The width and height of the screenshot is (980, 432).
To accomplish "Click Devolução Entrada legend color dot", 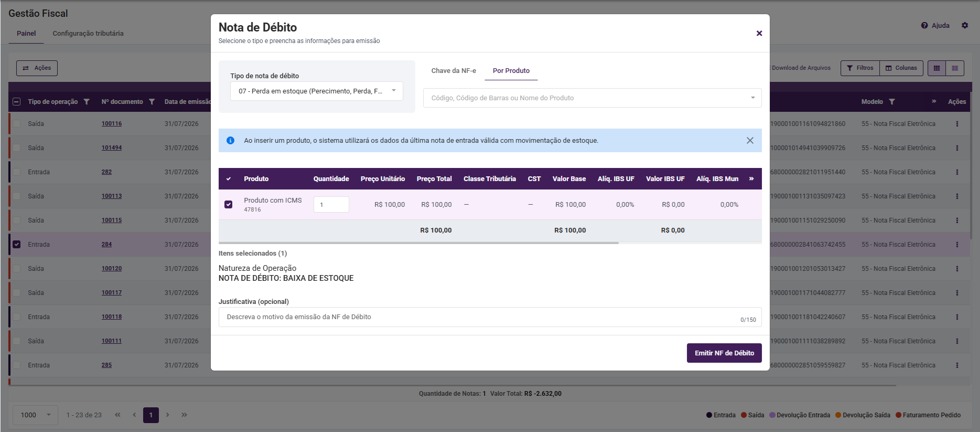I will click(772, 415).
